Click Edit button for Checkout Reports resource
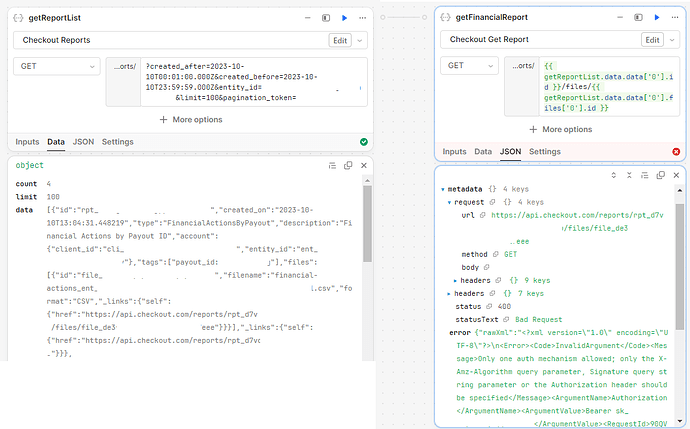The height and width of the screenshot is (429, 690). point(340,40)
